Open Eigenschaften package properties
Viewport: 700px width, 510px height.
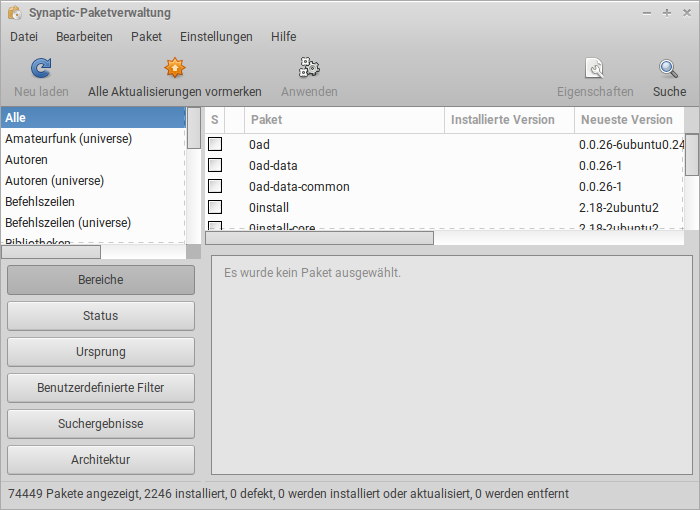[595, 68]
